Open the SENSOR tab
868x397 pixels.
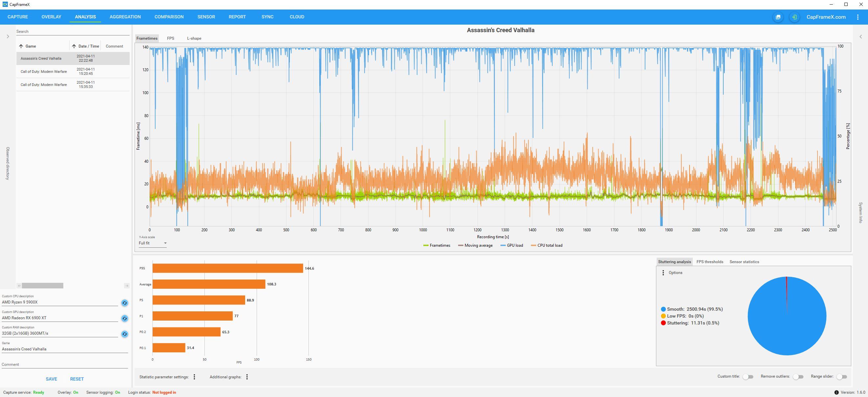point(206,17)
